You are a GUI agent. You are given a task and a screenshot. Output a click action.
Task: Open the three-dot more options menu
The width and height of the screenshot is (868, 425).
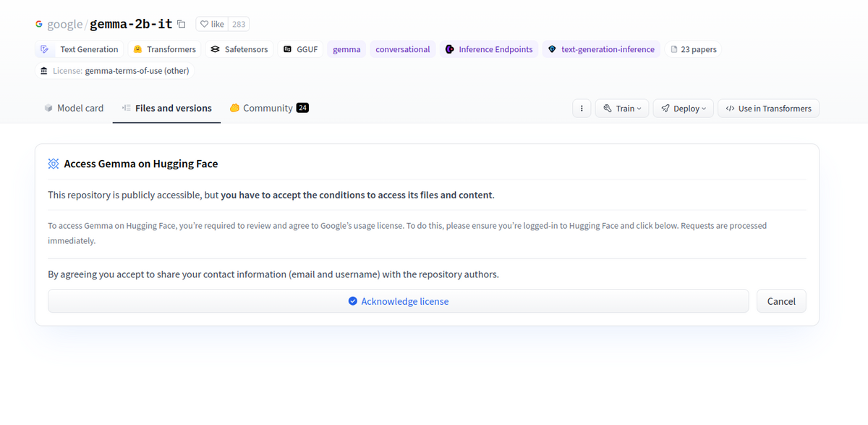pyautogui.click(x=582, y=109)
